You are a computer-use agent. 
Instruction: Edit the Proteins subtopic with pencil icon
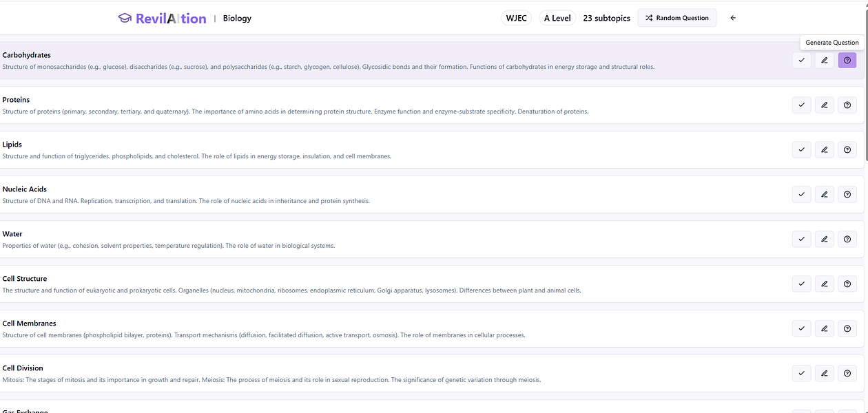tap(825, 105)
